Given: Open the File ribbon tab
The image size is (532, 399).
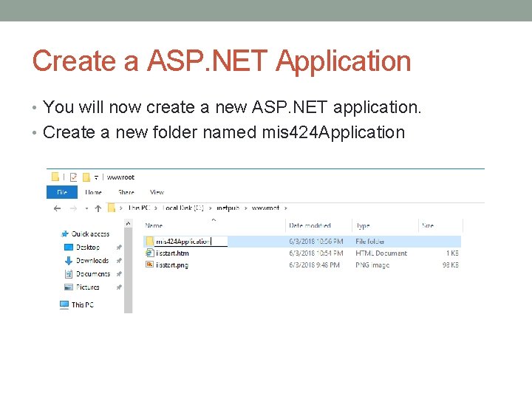Looking at the screenshot, I should point(62,192).
